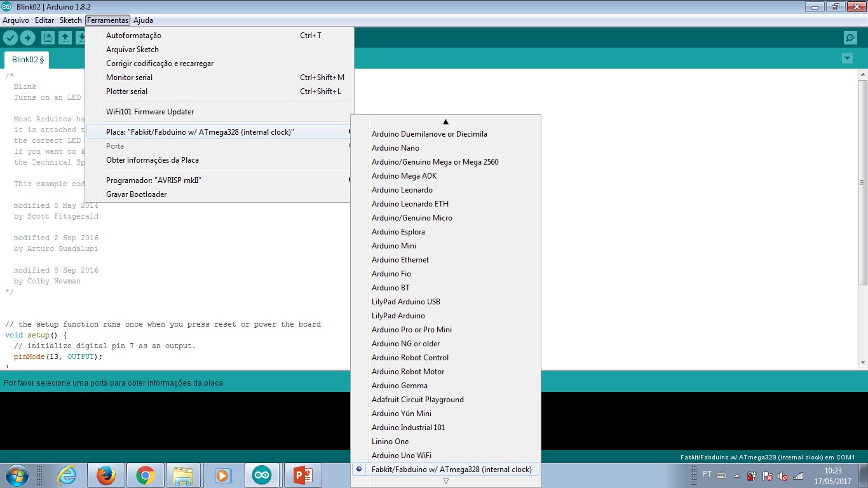Image resolution: width=868 pixels, height=488 pixels.
Task: Open the sketch tab dropdown arrow
Action: tap(847, 58)
